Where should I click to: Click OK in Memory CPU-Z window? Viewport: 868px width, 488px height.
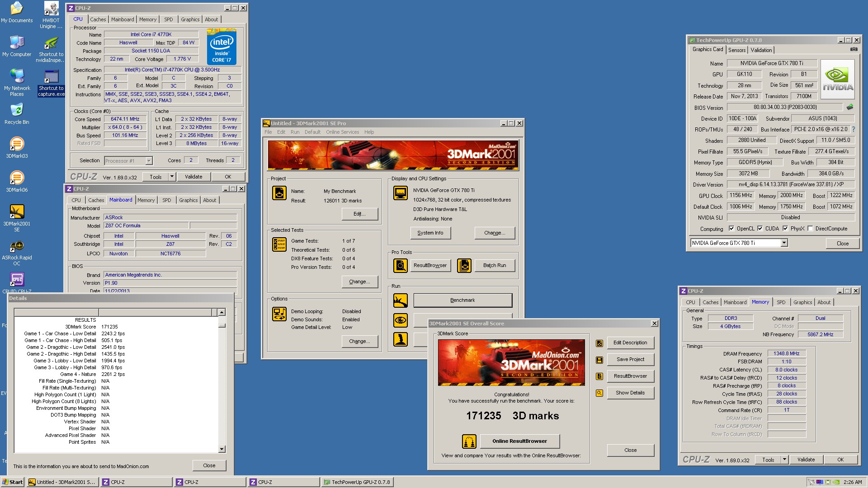click(x=840, y=460)
